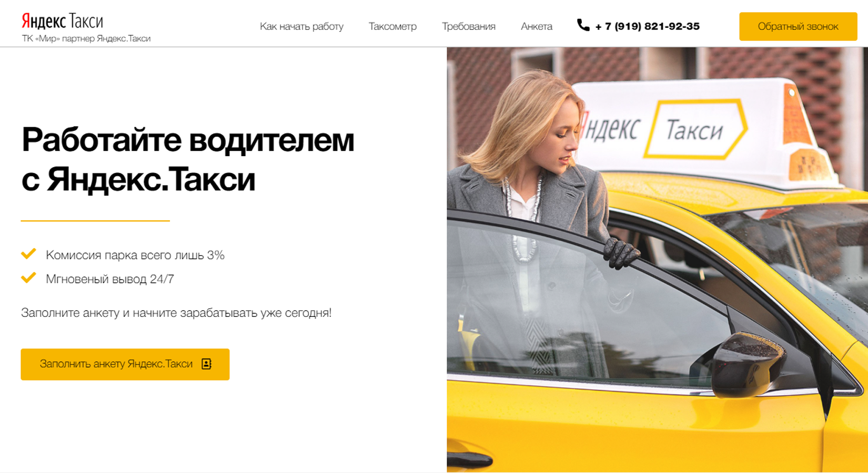The width and height of the screenshot is (868, 473).
Task: Open the Таксометр section
Action: pos(392,26)
